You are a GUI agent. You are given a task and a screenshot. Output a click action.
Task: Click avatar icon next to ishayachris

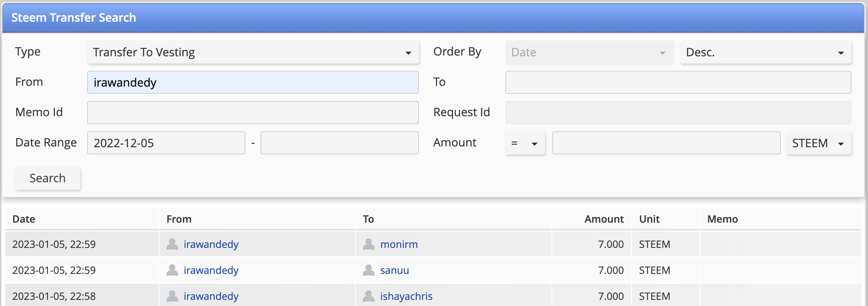click(368, 296)
